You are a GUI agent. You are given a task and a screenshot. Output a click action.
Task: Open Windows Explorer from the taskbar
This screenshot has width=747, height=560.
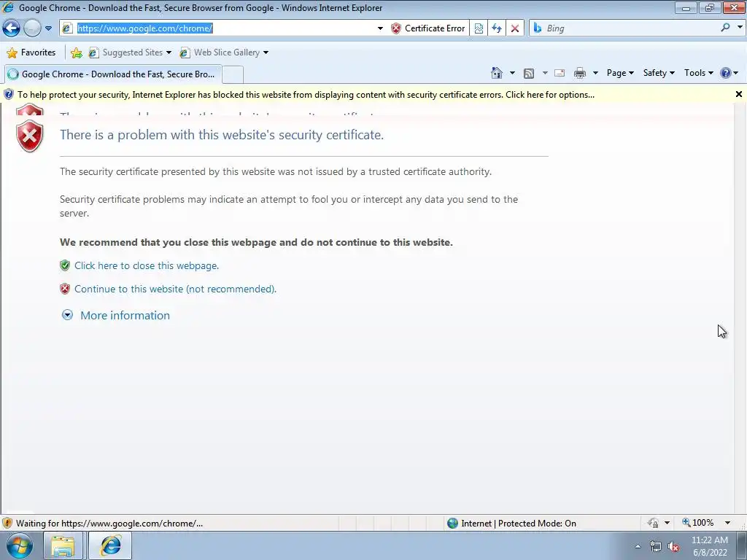63,546
